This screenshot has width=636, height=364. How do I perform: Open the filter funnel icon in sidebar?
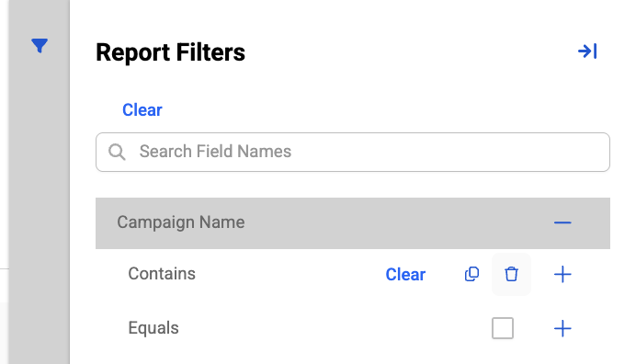coord(40,45)
